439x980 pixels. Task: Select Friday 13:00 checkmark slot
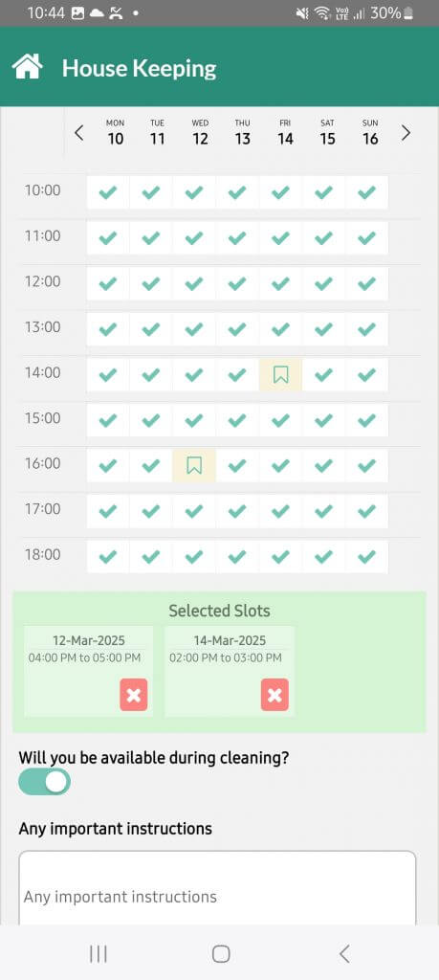(280, 329)
